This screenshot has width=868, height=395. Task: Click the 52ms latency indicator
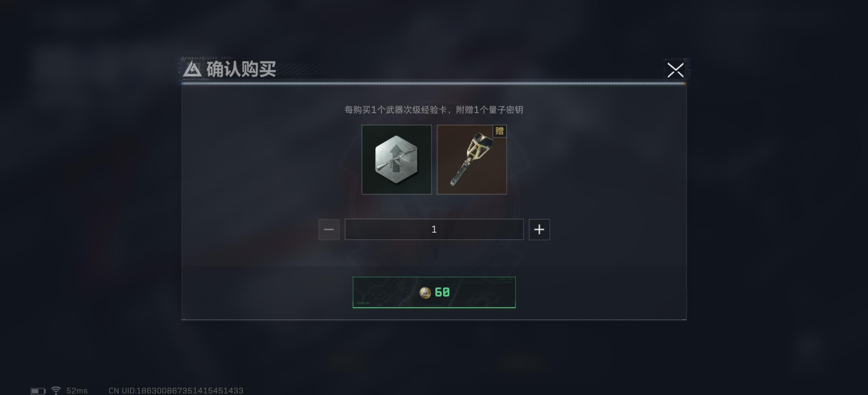tap(77, 391)
